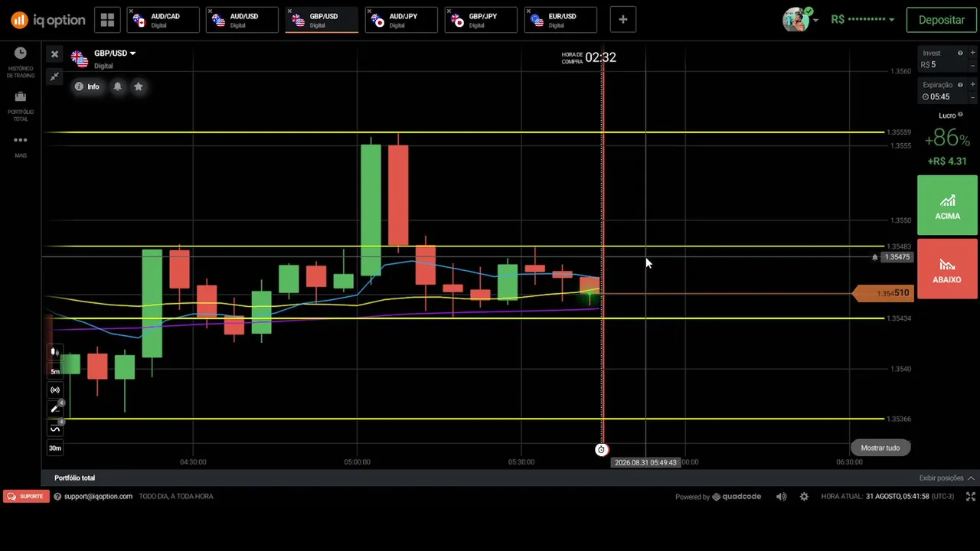Expand the GBP/USD asset dropdown arrow
The image size is (980, 551).
tap(132, 54)
